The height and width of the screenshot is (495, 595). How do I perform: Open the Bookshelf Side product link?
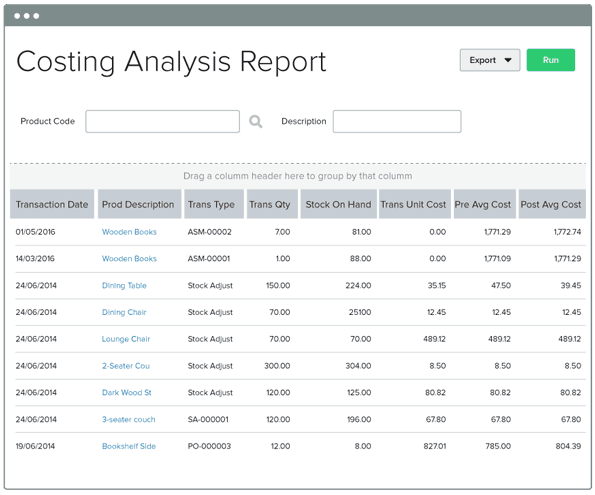pyautogui.click(x=129, y=446)
